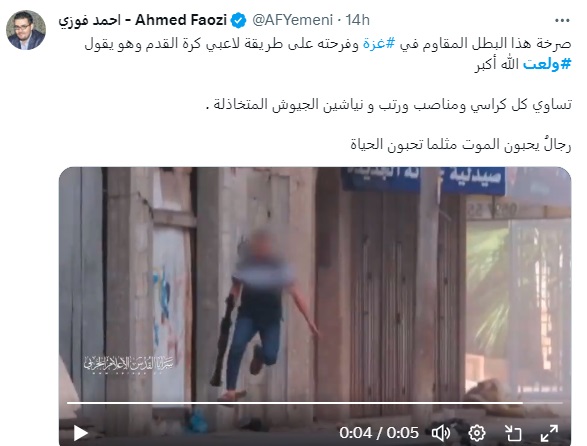This screenshot has width=587, height=446.
Task: Open the #غزة hashtag
Action: pyautogui.click(x=378, y=44)
